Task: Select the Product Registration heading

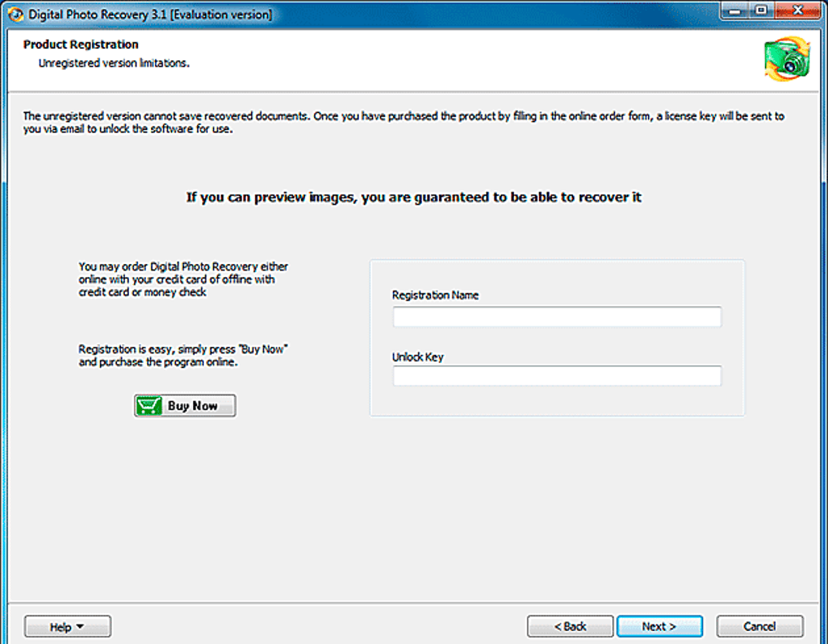Action: click(x=81, y=45)
